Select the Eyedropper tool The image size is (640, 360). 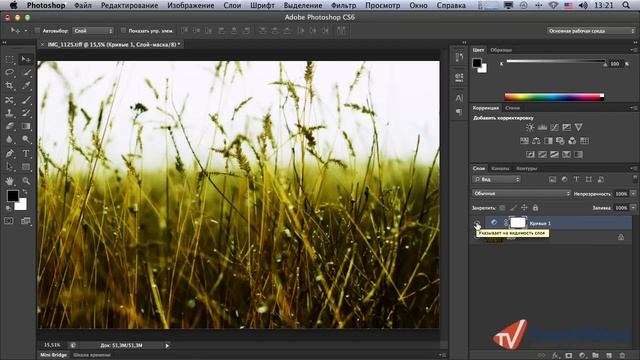tap(26, 86)
